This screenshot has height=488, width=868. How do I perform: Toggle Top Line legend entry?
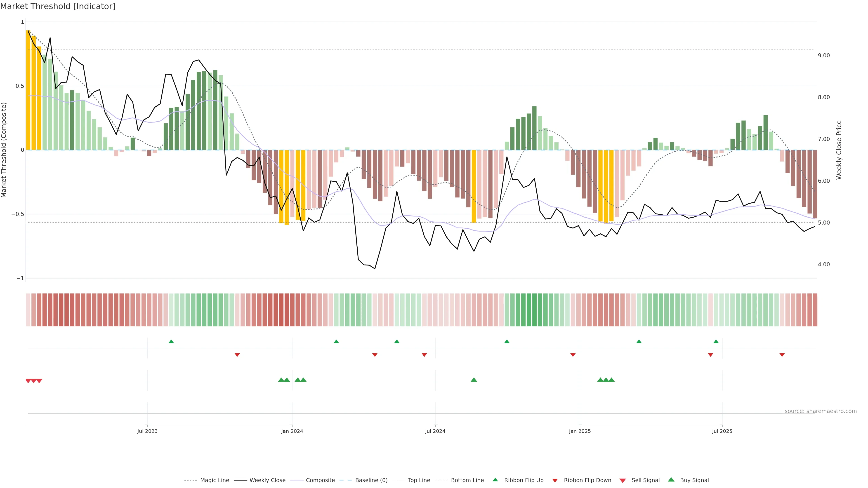419,480
